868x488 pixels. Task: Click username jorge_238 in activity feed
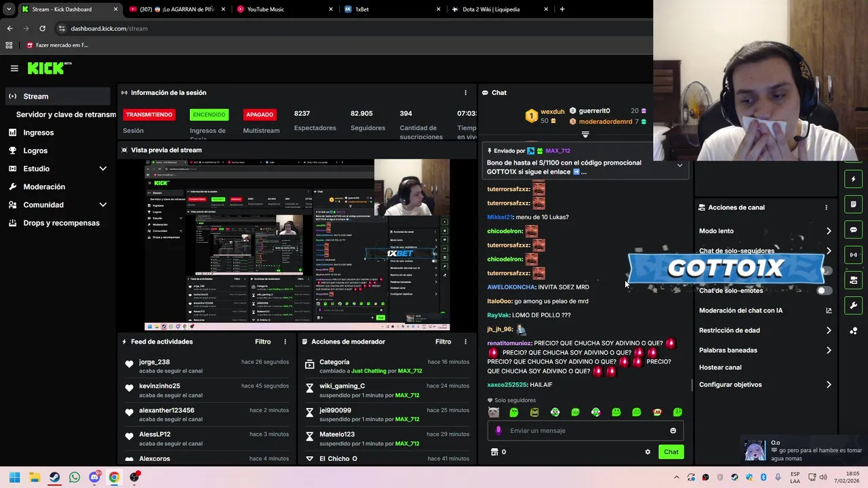click(155, 362)
